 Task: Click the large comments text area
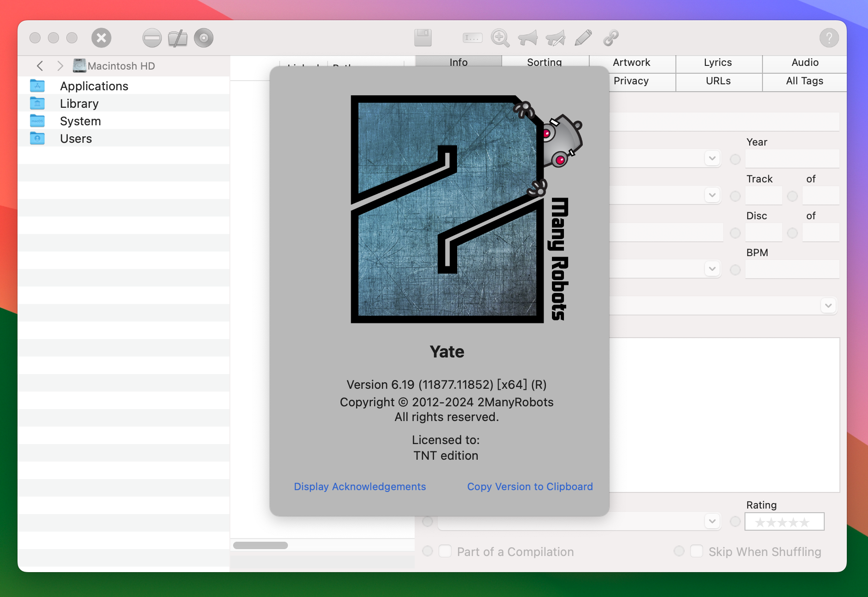[x=724, y=415]
